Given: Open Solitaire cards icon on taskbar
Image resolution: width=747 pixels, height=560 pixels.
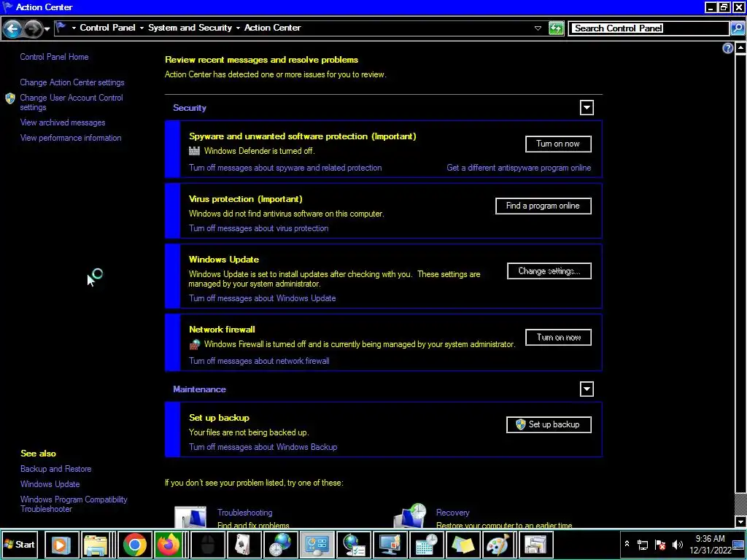Looking at the screenshot, I should [x=243, y=545].
